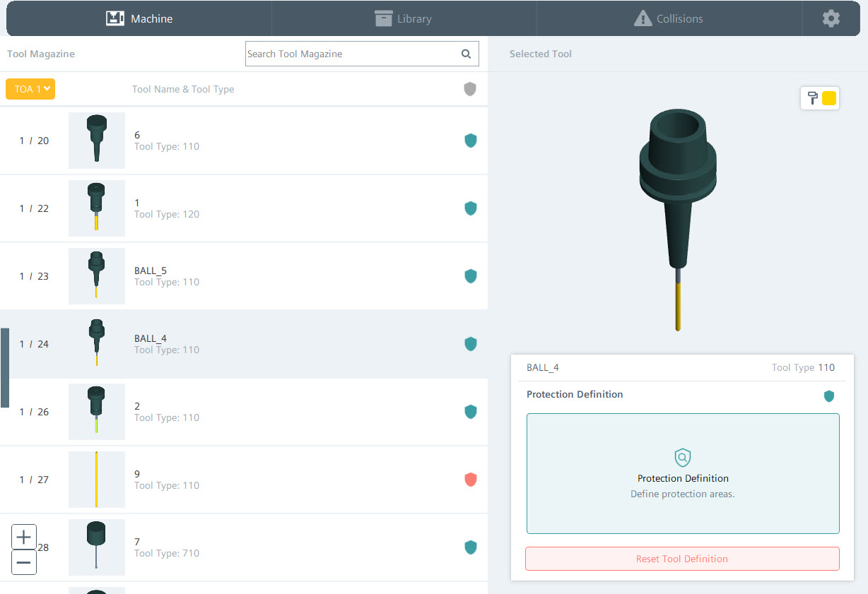Open the Protection Definition panel
Image resolution: width=868 pixels, height=594 pixels.
pos(683,473)
